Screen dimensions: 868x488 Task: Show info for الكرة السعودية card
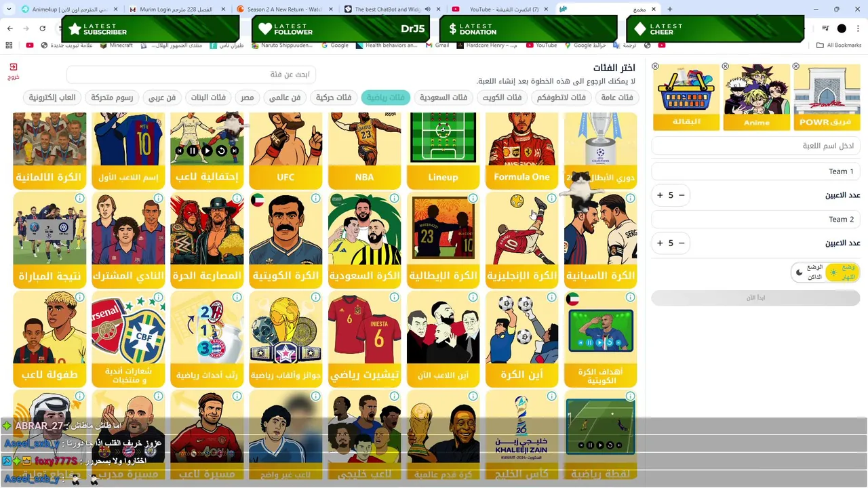point(394,199)
